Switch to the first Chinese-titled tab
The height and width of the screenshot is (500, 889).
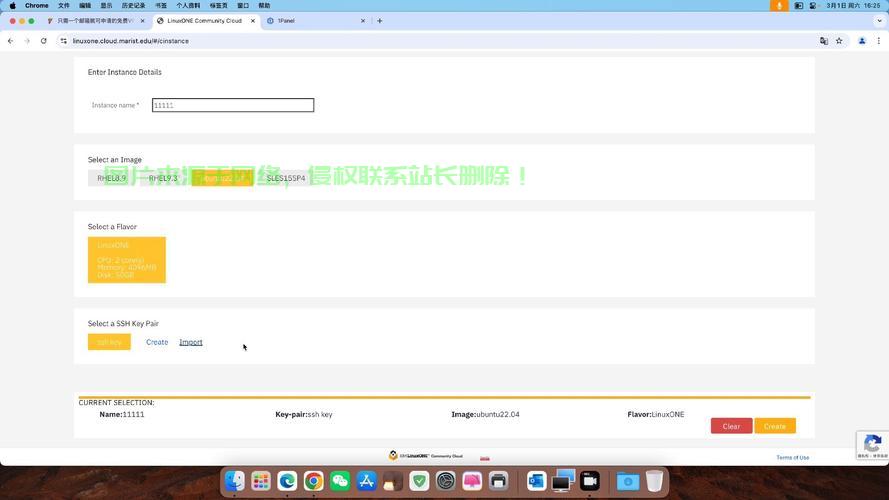pos(94,20)
